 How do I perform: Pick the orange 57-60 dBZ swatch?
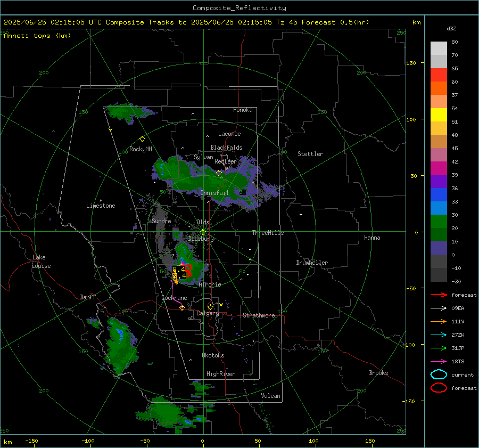(x=439, y=88)
